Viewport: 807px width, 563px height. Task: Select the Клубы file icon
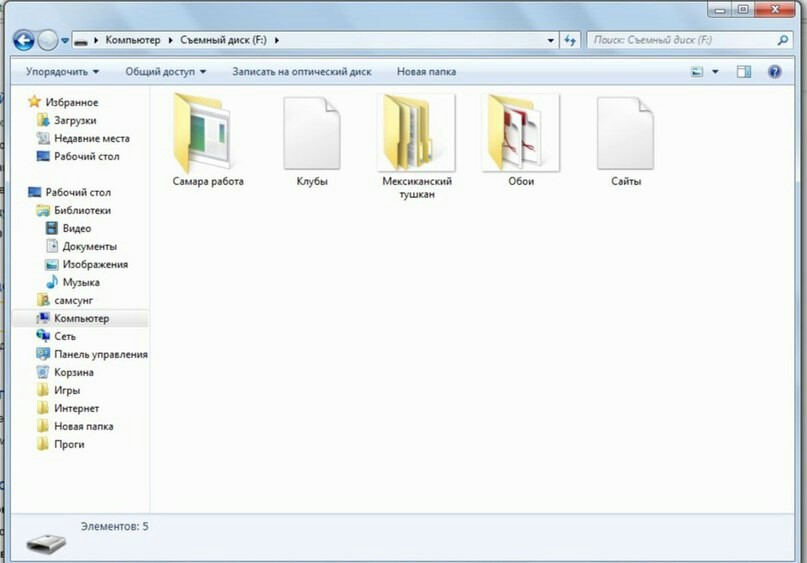[312, 133]
